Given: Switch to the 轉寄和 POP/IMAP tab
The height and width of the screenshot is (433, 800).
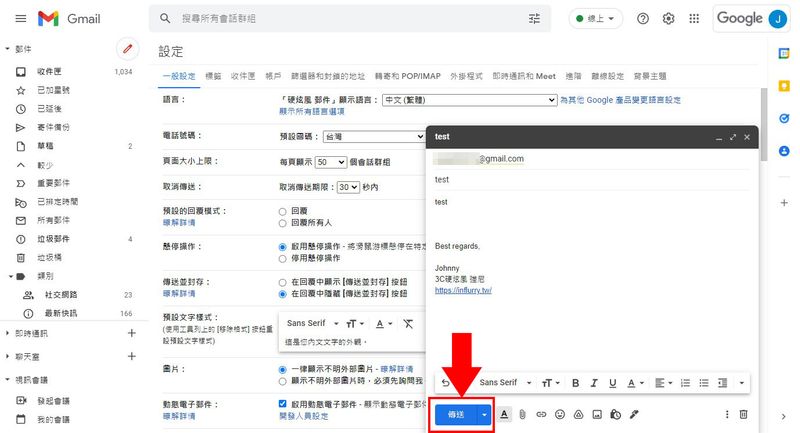Looking at the screenshot, I should [408, 76].
